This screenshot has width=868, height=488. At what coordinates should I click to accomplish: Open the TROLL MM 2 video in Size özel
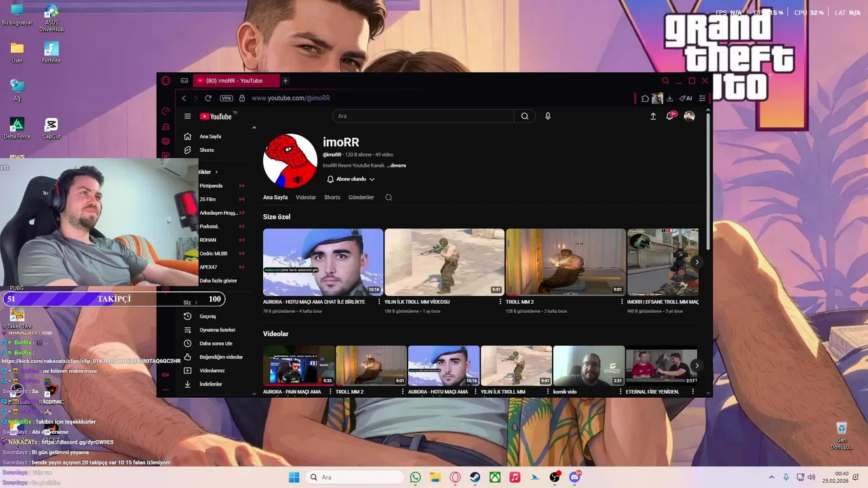566,262
